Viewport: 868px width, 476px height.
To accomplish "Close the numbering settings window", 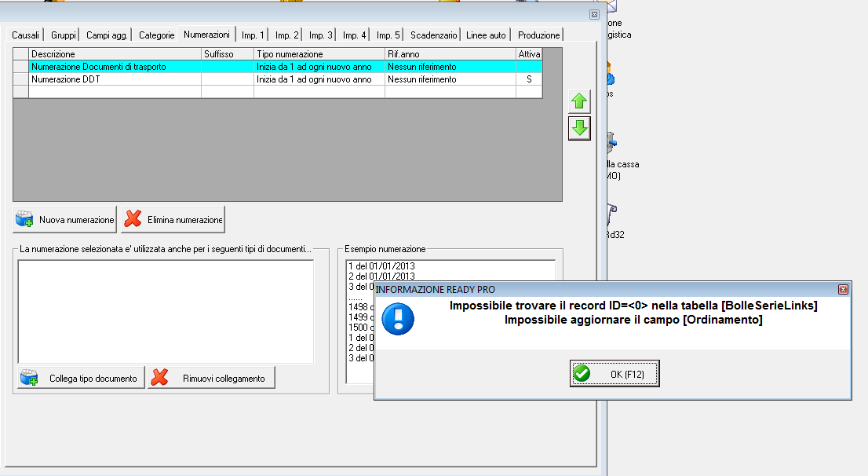I will [594, 14].
